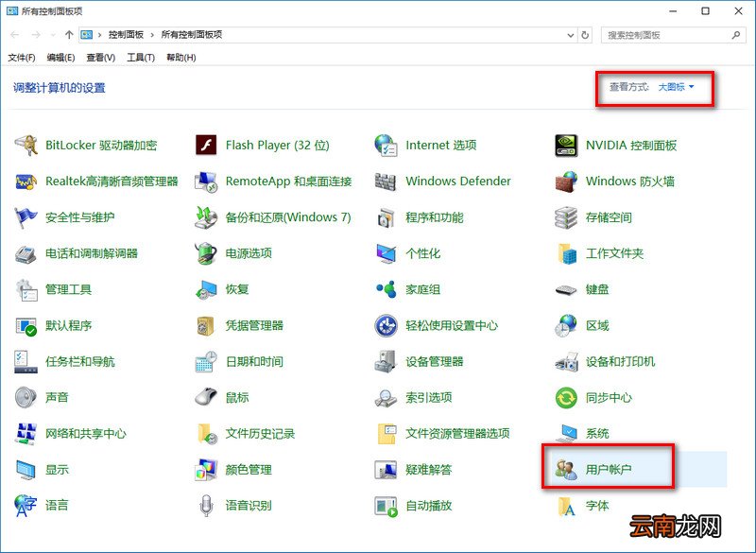Open the 工具(T) menu
The width and height of the screenshot is (756, 553).
click(141, 58)
